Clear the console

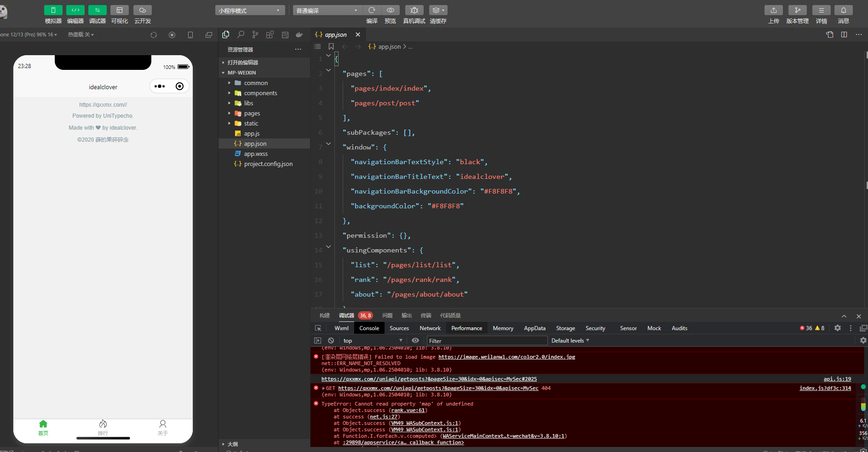331,341
